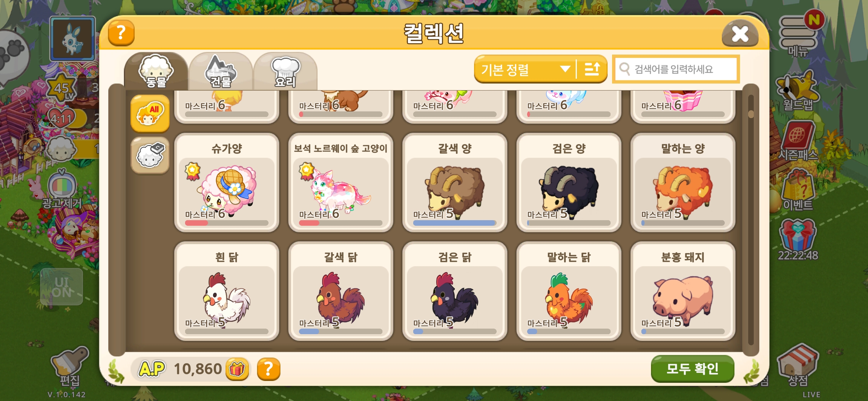
Task: Toggle the sort order ascending button
Action: [592, 69]
